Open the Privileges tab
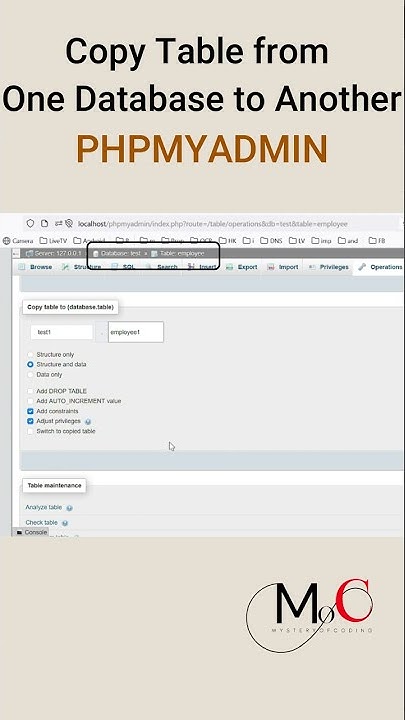This screenshot has width=405, height=720. click(328, 267)
